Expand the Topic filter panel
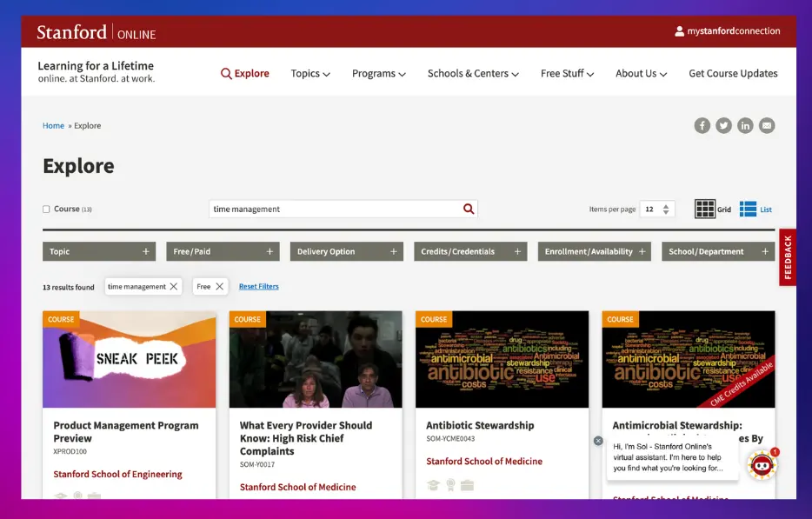The image size is (812, 519). (145, 251)
